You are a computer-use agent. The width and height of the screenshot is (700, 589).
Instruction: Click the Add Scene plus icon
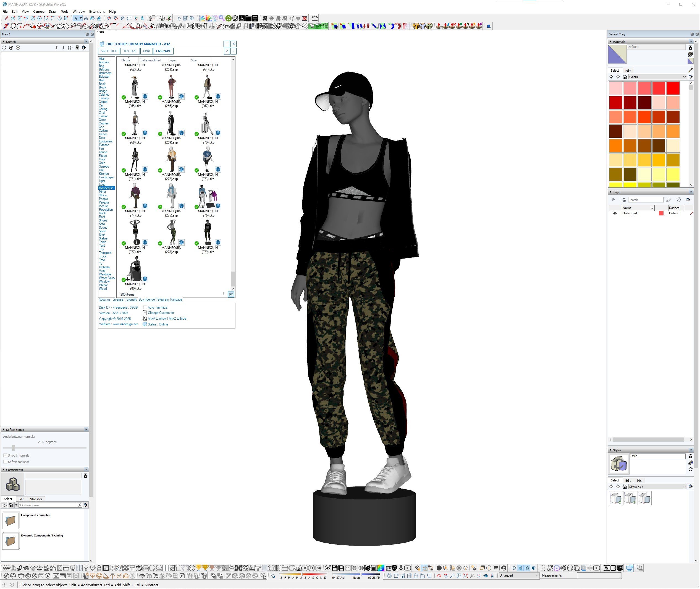[x=11, y=48]
